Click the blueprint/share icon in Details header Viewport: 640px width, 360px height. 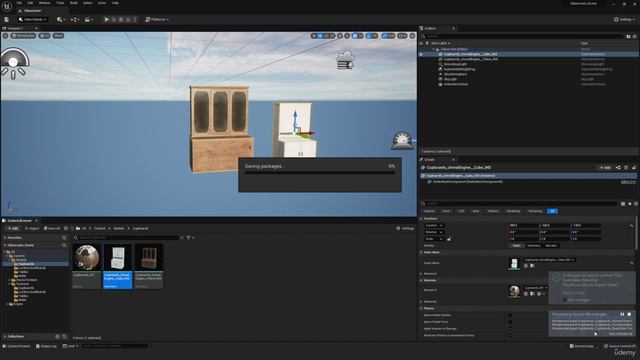(618, 168)
